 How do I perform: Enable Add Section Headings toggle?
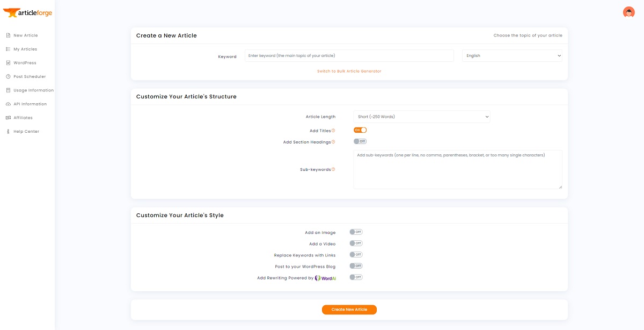click(x=360, y=141)
